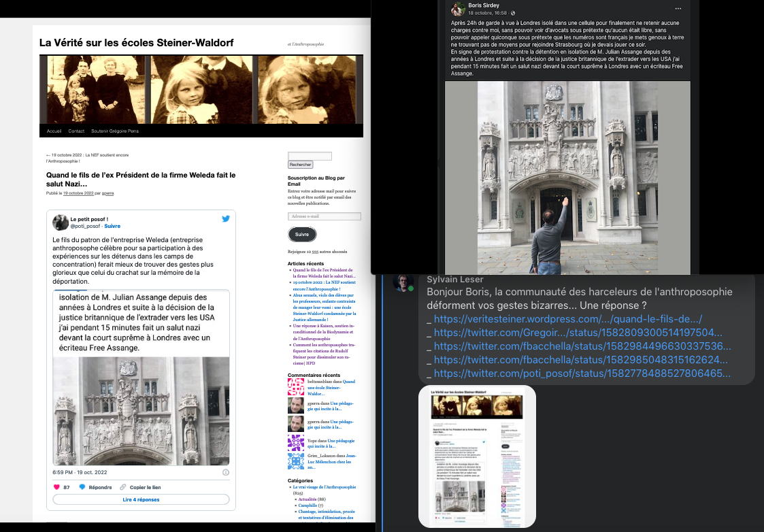
Task: Click the info icon beside the tweet date
Action: (x=226, y=472)
